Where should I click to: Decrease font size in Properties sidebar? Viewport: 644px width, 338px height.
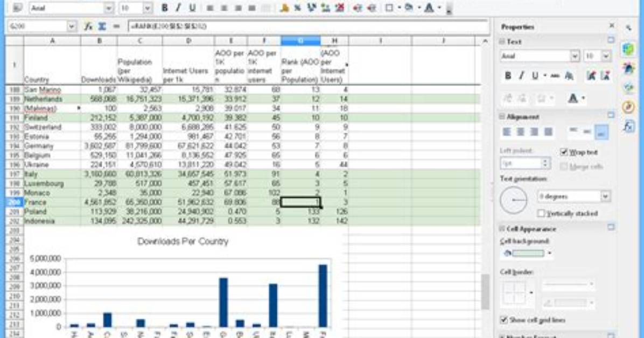pyautogui.click(x=605, y=75)
